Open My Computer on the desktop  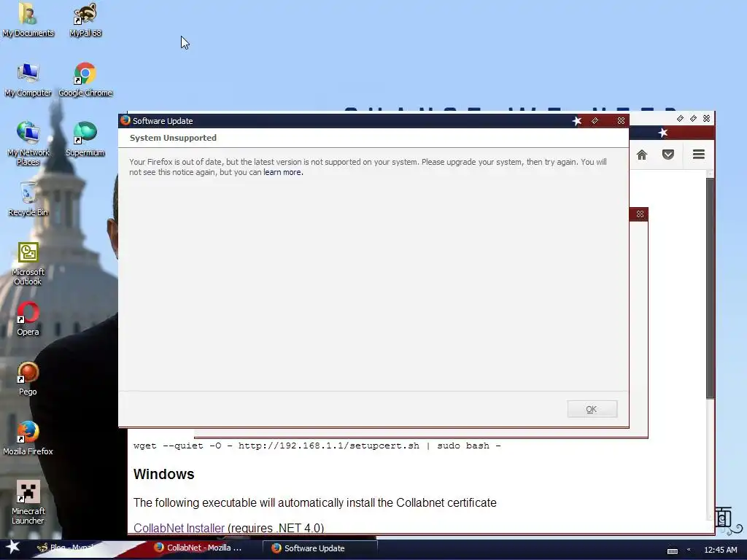[x=28, y=80]
